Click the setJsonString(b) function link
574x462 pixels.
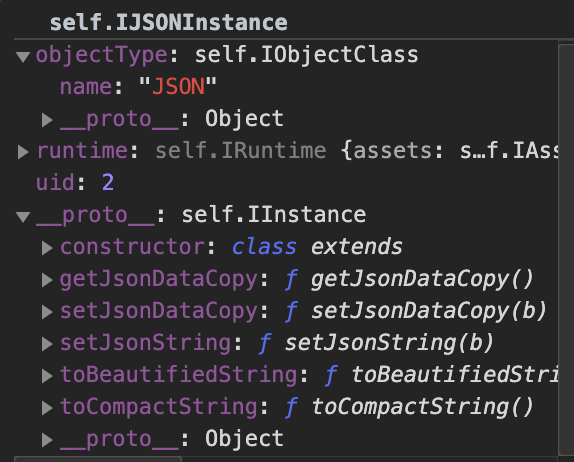[389, 343]
